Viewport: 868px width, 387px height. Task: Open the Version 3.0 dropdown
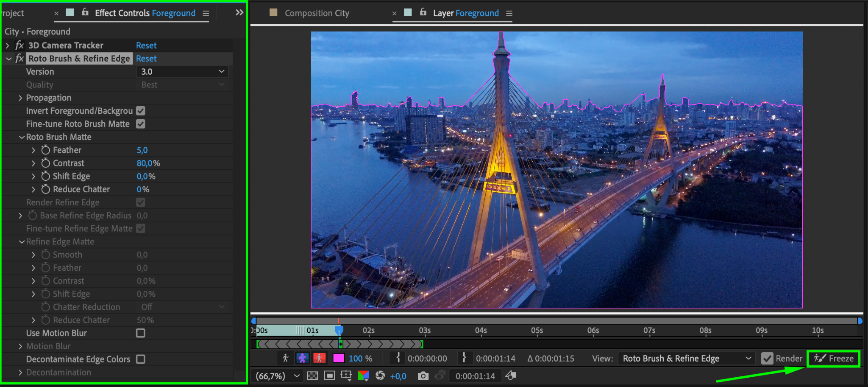(182, 72)
